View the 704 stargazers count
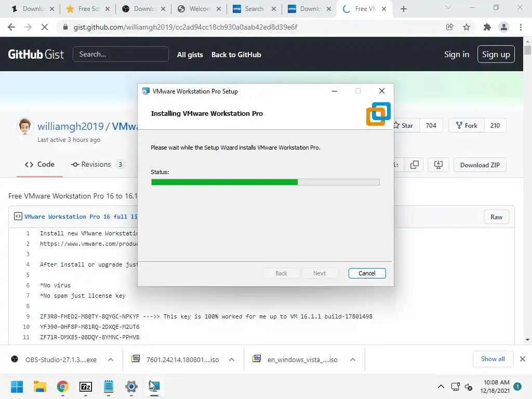The width and height of the screenshot is (532, 399). coord(431,126)
